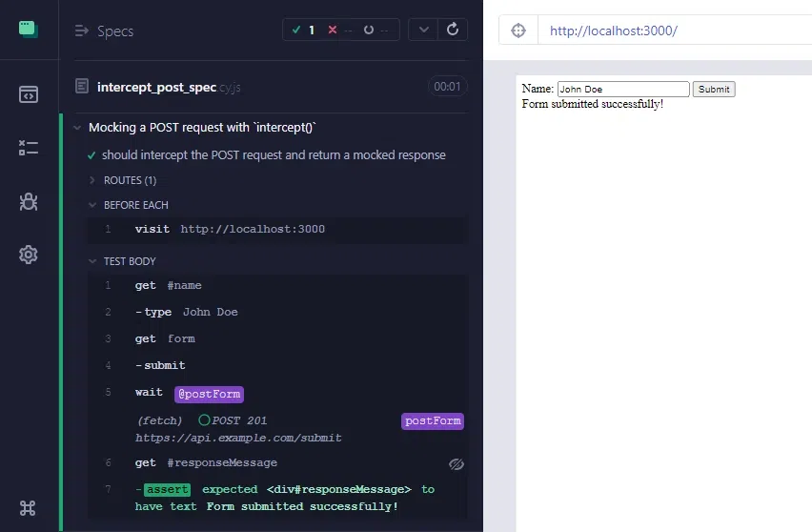Image resolution: width=812 pixels, height=532 pixels.
Task: Select the 'type John Doe' command row
Action: [277, 312]
